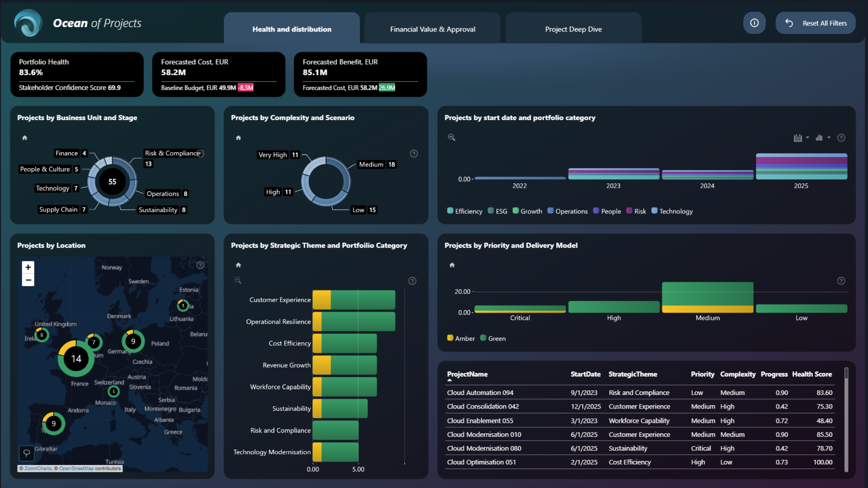Image resolution: width=868 pixels, height=488 pixels.
Task: Click the table vertical scrollbar
Action: pos(846,419)
